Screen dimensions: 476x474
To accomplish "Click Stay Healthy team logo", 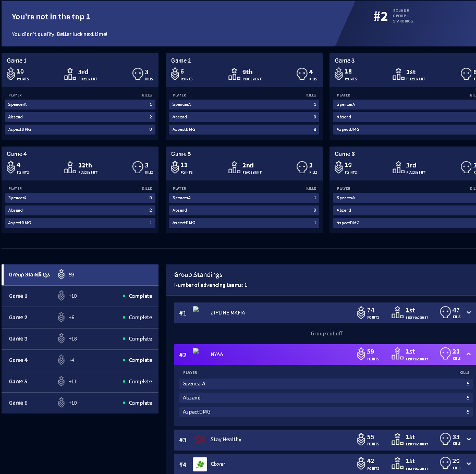I will [x=200, y=440].
